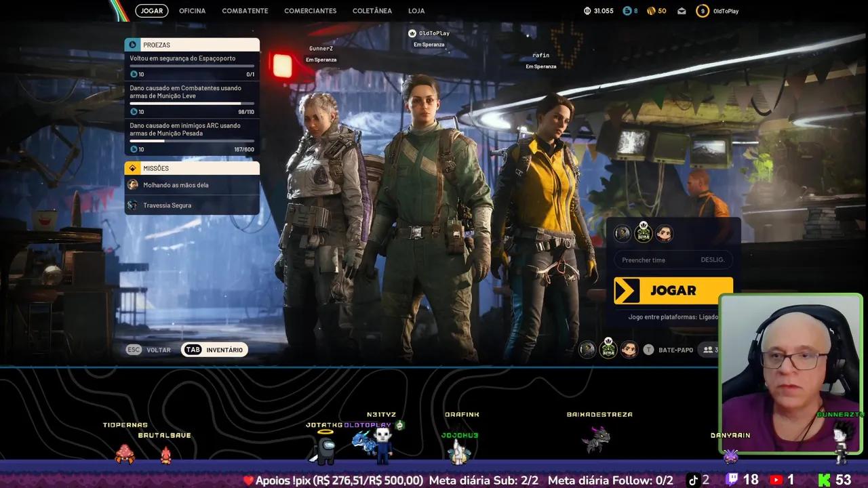Image resolution: width=868 pixels, height=488 pixels.
Task: Switch to the OFICINA tab
Action: (192, 10)
